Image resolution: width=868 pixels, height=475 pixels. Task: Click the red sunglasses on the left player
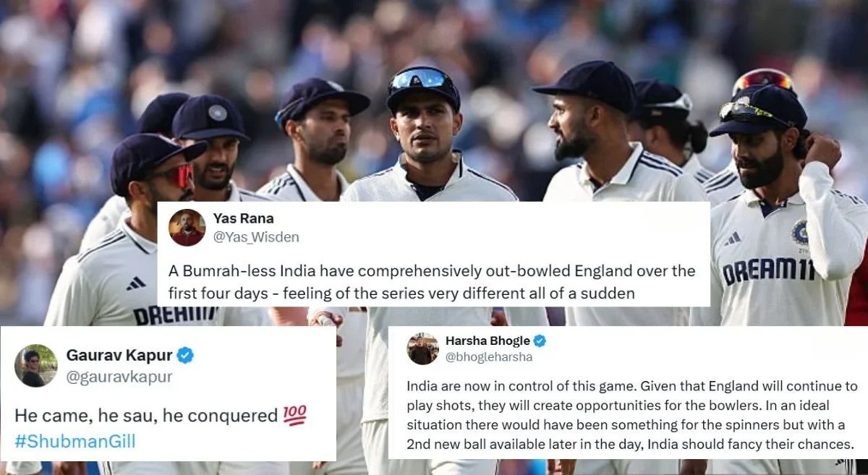point(174,176)
